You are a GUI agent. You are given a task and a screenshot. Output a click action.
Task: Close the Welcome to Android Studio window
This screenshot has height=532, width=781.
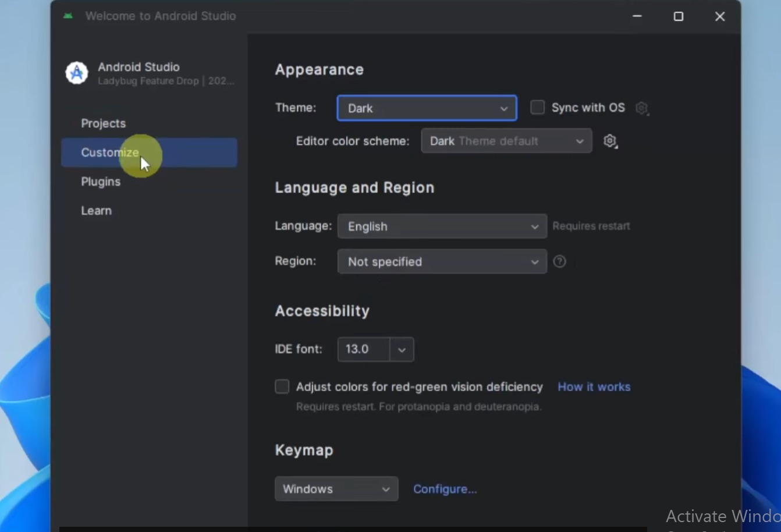(720, 16)
